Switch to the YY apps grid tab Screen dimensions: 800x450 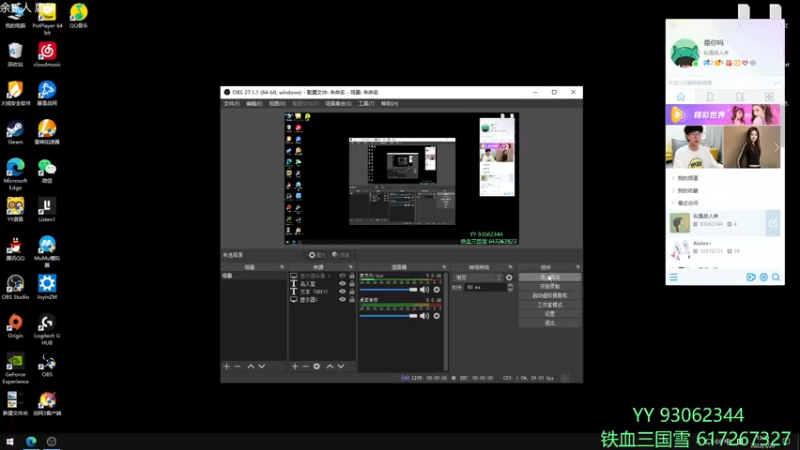[x=769, y=96]
